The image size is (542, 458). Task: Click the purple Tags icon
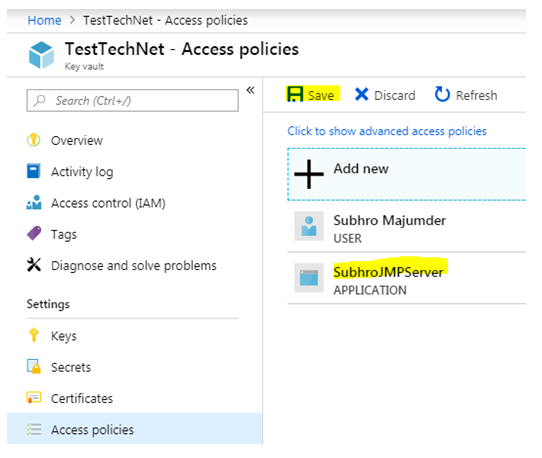click(34, 234)
